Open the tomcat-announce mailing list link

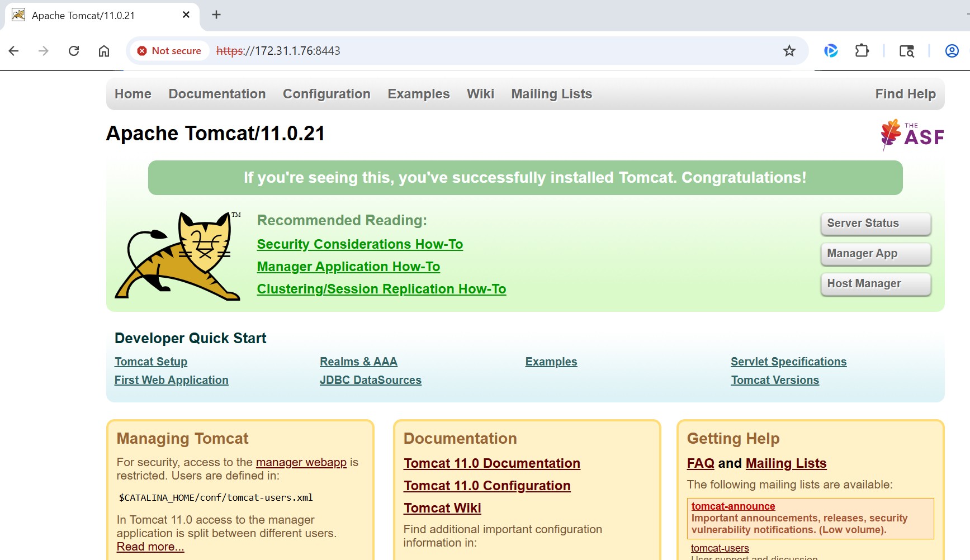pyautogui.click(x=733, y=506)
